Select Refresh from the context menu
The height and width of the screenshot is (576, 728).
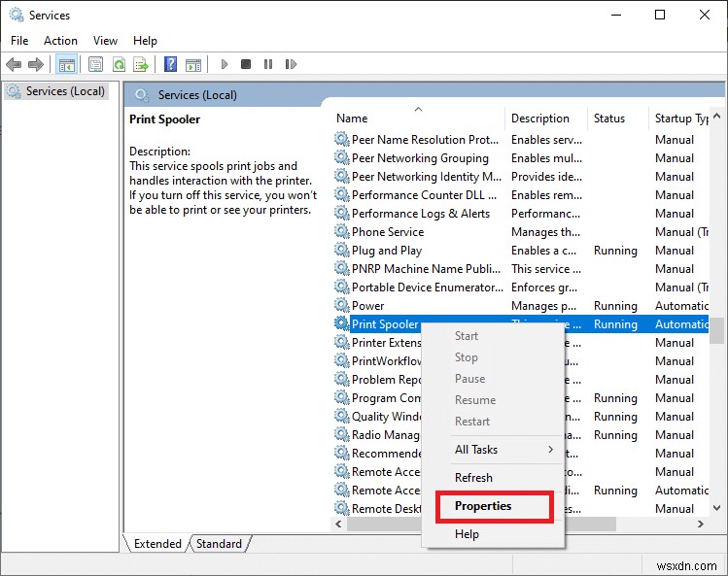click(x=473, y=478)
